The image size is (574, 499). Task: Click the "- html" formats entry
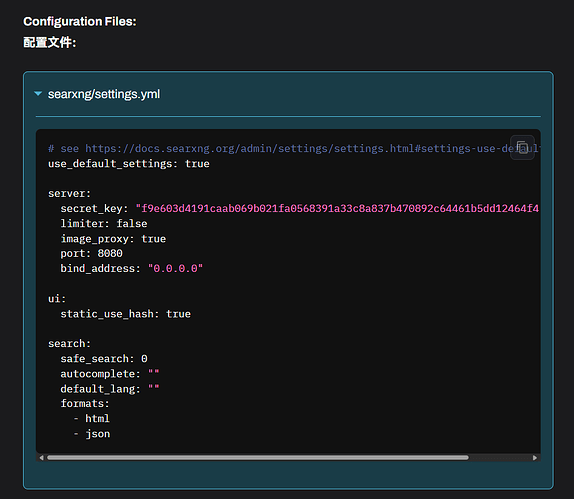(x=92, y=418)
